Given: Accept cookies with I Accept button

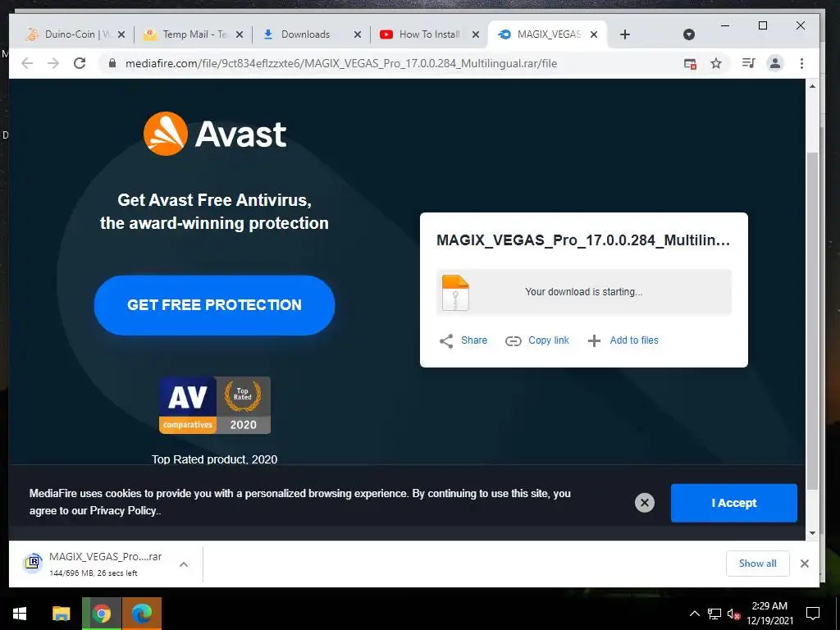Looking at the screenshot, I should (734, 503).
